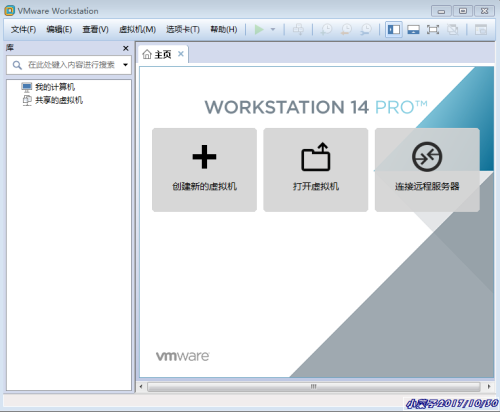Open the 查看(V) menu
The image size is (500, 412).
pyautogui.click(x=95, y=30)
